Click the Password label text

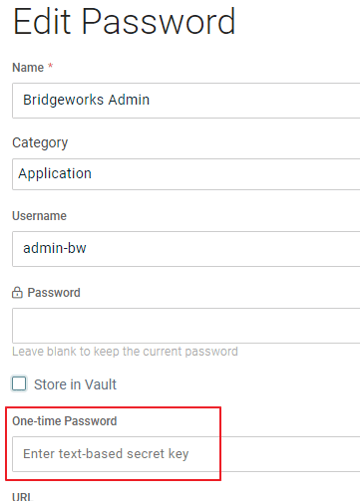point(54,293)
